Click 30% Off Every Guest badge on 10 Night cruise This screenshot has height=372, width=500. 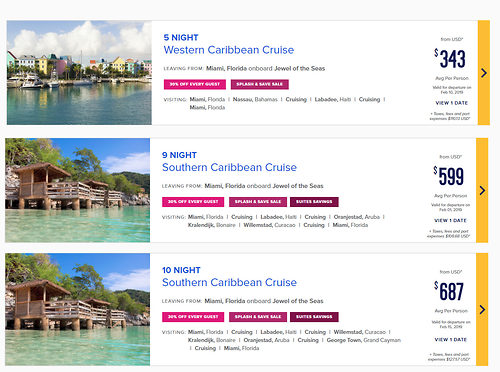point(193,317)
